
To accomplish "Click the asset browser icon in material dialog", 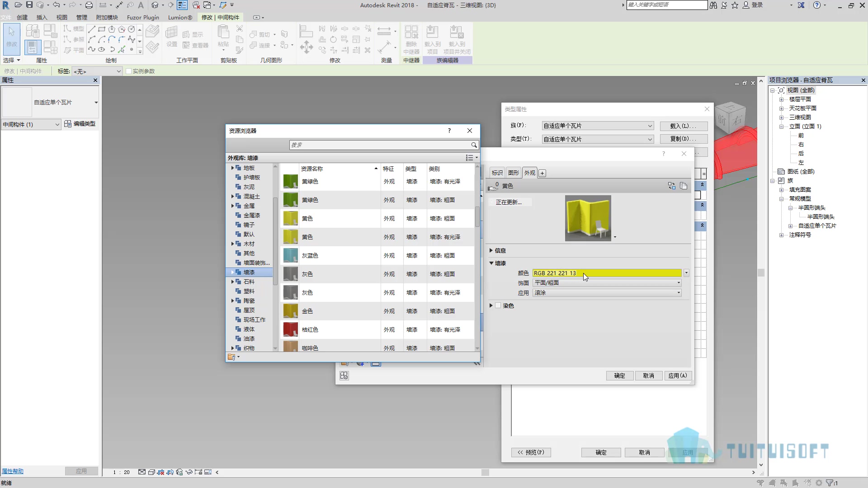I will pos(344,375).
